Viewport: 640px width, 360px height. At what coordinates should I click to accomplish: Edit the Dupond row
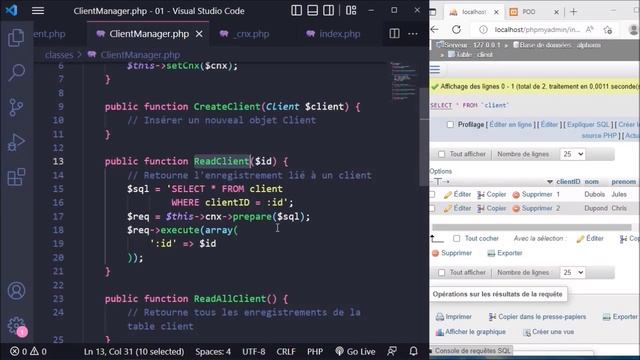click(458, 209)
